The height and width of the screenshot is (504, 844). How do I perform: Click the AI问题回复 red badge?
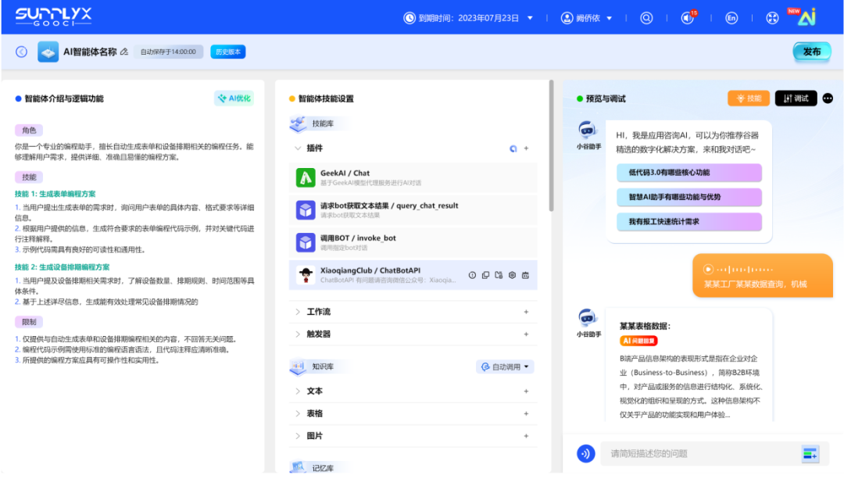point(638,341)
